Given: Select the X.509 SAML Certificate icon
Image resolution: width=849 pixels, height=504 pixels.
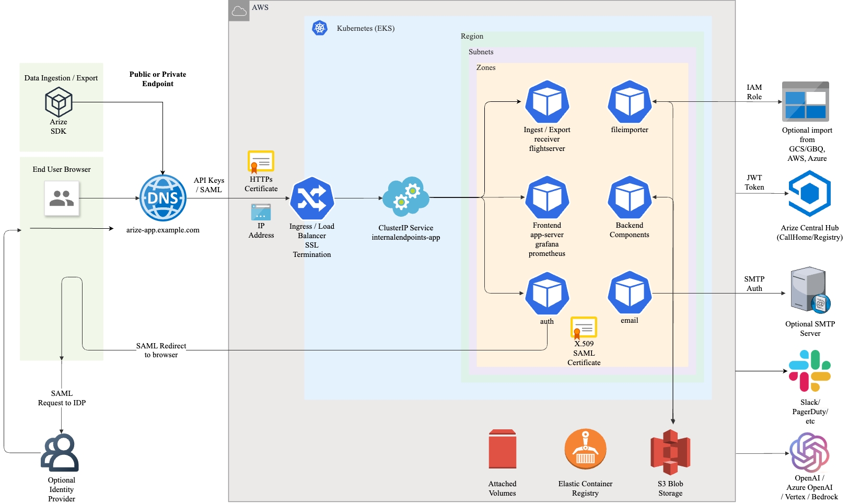Looking at the screenshot, I should click(584, 328).
